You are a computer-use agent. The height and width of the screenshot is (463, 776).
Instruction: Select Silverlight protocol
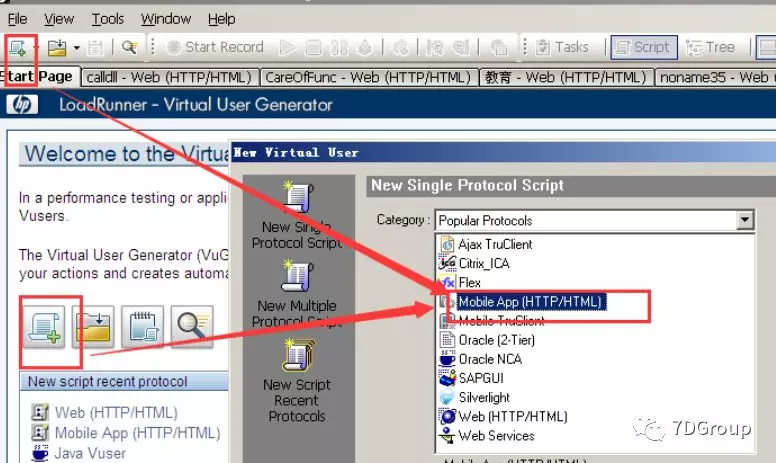click(x=484, y=398)
